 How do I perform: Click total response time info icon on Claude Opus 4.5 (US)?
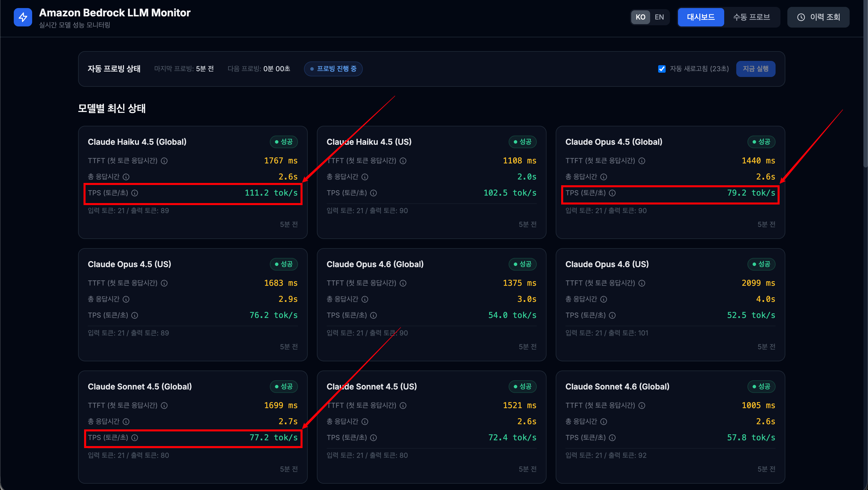[126, 299]
